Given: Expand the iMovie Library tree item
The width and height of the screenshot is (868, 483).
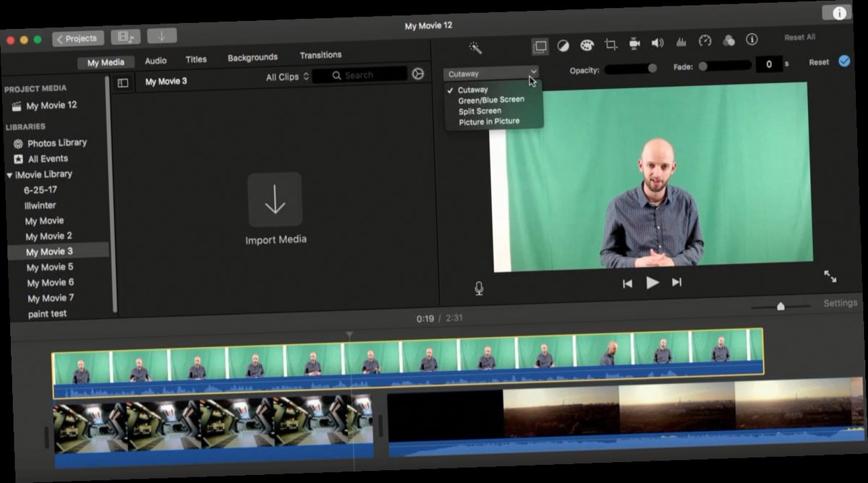Looking at the screenshot, I should click(x=9, y=174).
